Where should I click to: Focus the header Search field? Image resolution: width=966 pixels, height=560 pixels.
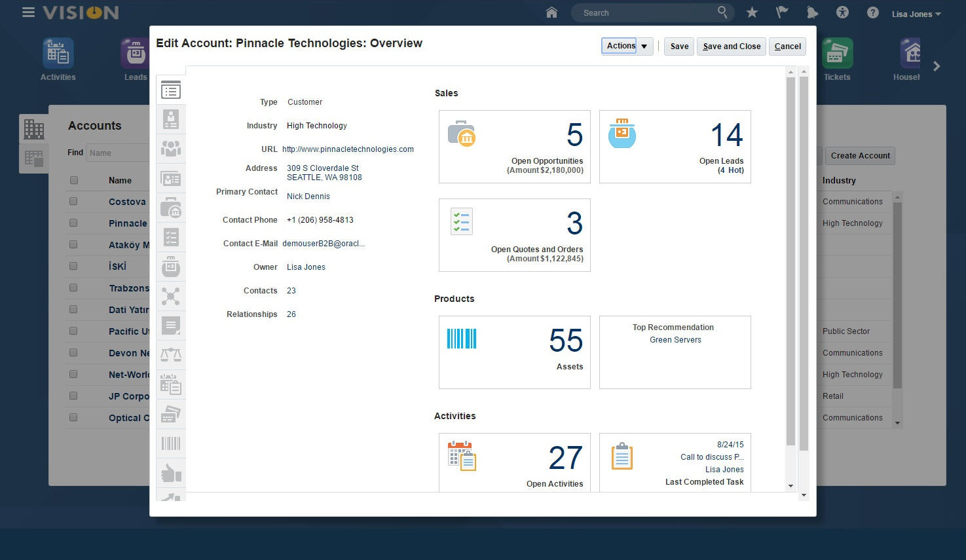tap(652, 12)
